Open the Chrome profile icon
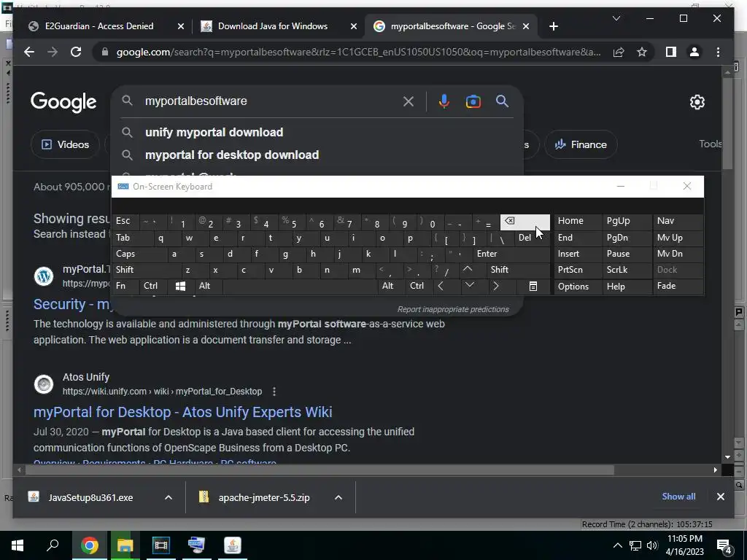747x560 pixels. [694, 52]
